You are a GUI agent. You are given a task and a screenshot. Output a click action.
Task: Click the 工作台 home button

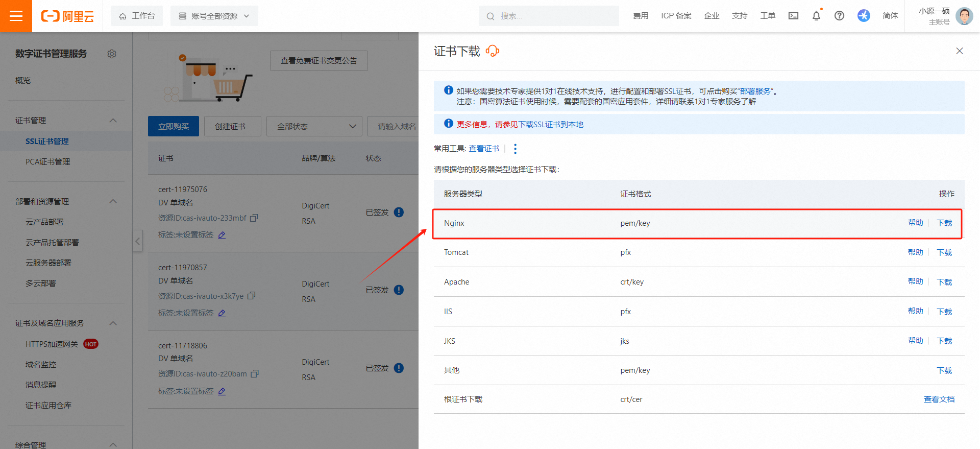[x=137, y=16]
